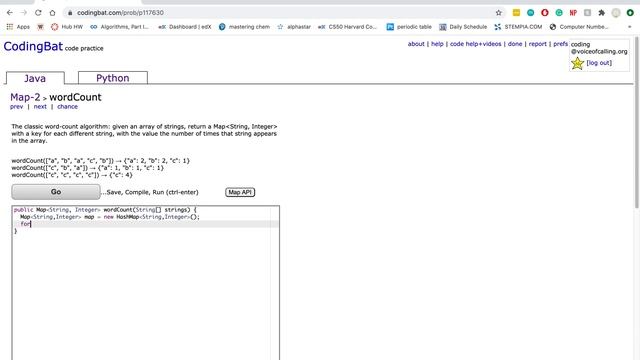The width and height of the screenshot is (640, 360).
Task: Go back with the browser back arrow
Action: (10, 13)
